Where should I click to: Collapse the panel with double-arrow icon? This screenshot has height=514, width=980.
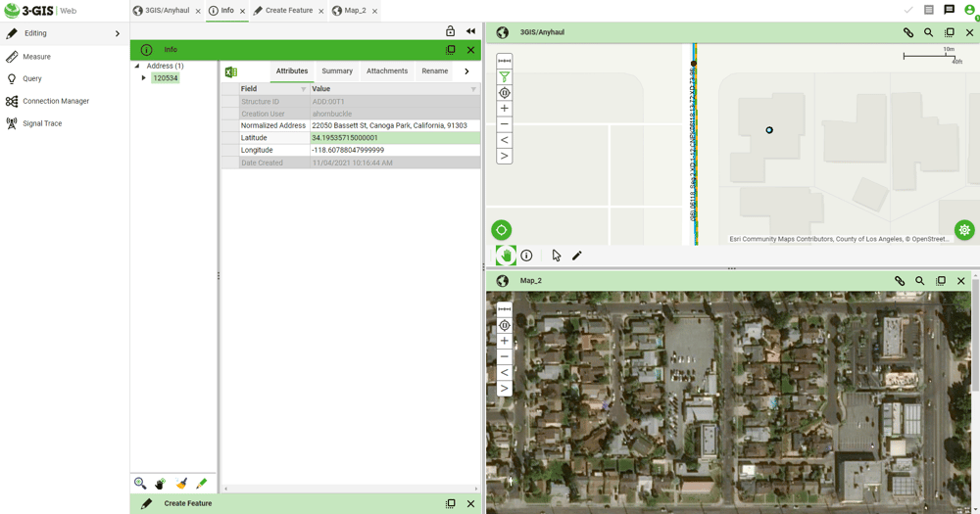click(470, 31)
